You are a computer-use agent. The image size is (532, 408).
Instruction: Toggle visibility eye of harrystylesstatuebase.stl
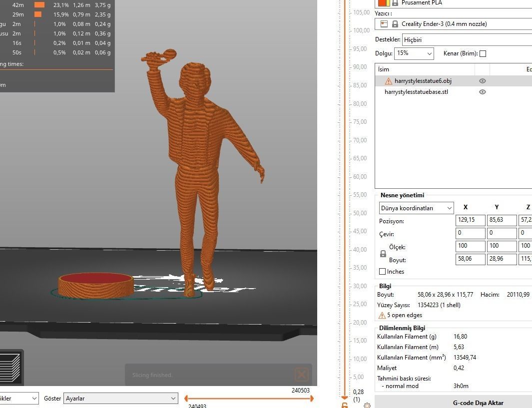482,92
